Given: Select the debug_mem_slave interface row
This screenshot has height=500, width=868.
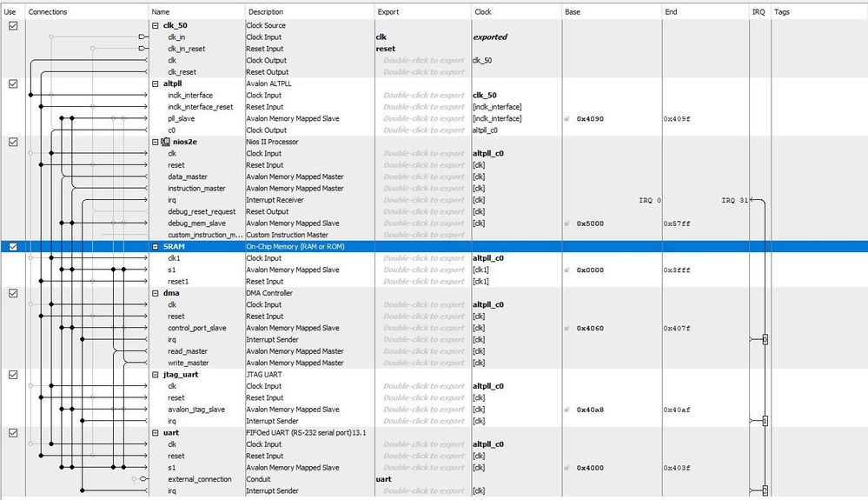Looking at the screenshot, I should [196, 223].
